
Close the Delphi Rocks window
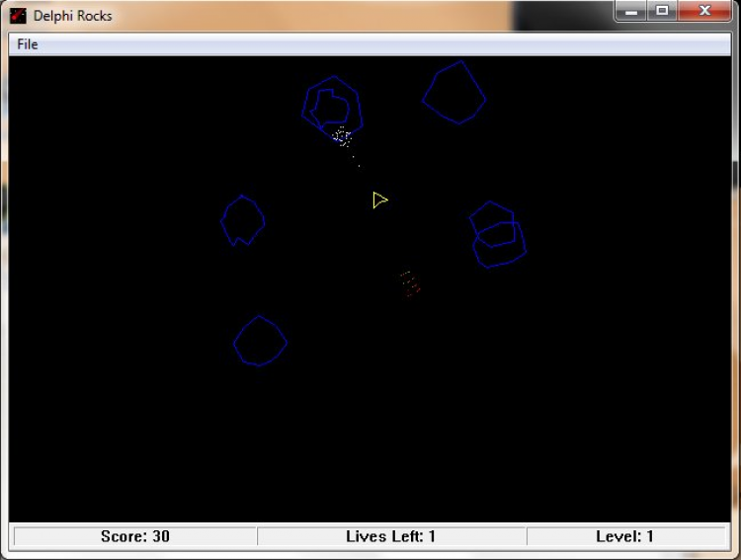(704, 11)
